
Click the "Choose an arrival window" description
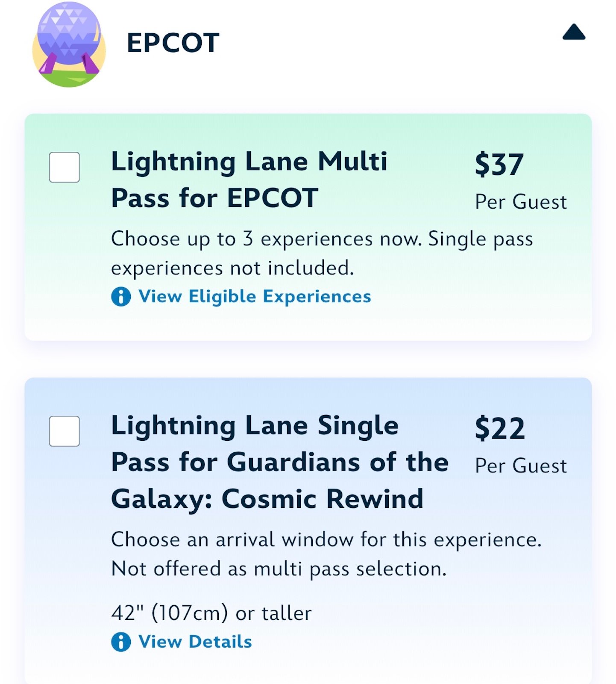[x=326, y=554]
